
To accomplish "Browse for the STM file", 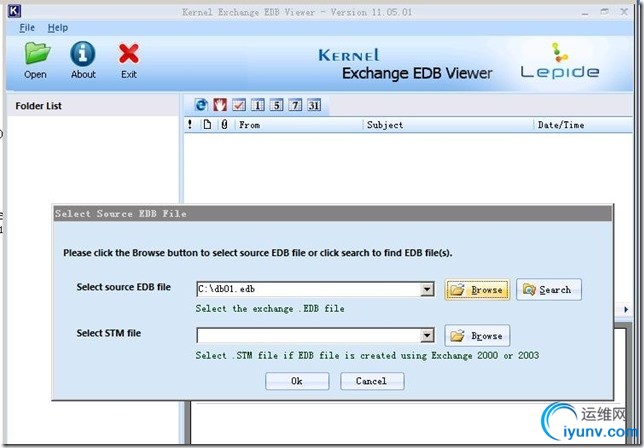I will (477, 336).
